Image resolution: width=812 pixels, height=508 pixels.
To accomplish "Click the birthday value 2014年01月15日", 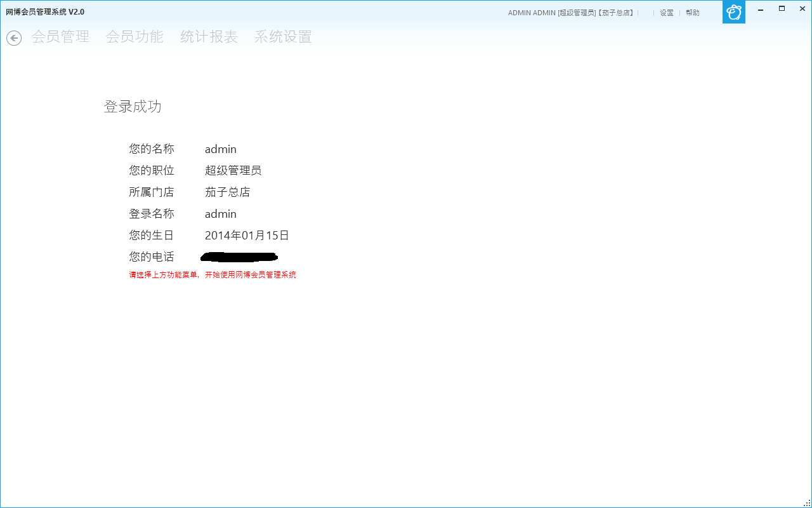I will [x=247, y=236].
